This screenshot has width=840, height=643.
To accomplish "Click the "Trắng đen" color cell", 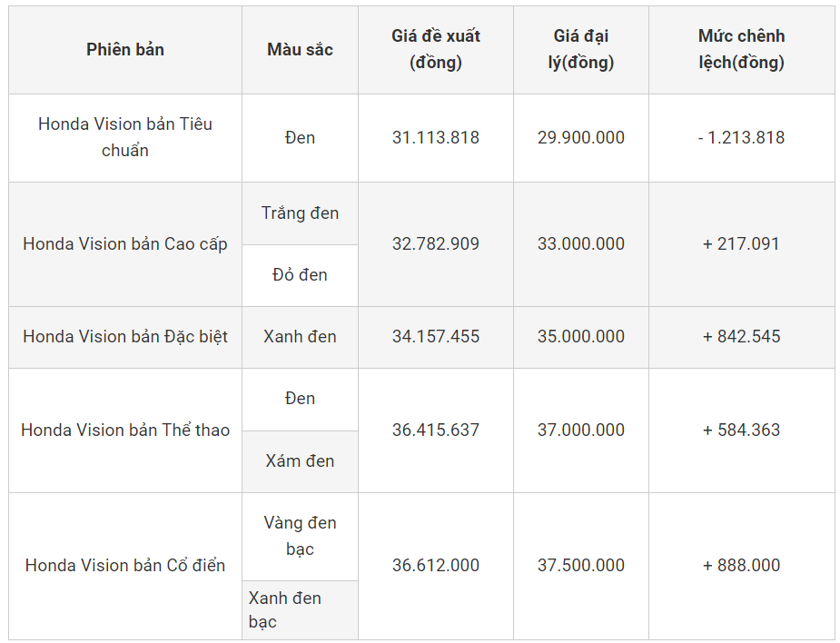I will [x=300, y=213].
